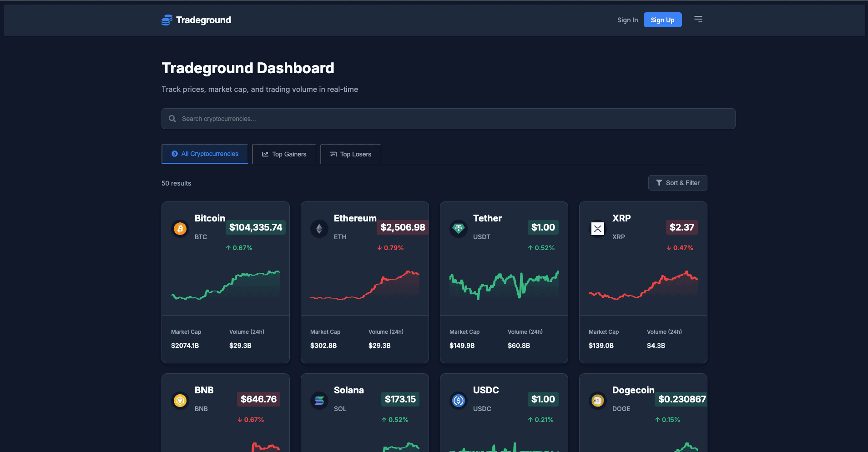Viewport: 868px width, 452px height.
Task: Click the funnel icon in Sort & Filter
Action: 659,183
